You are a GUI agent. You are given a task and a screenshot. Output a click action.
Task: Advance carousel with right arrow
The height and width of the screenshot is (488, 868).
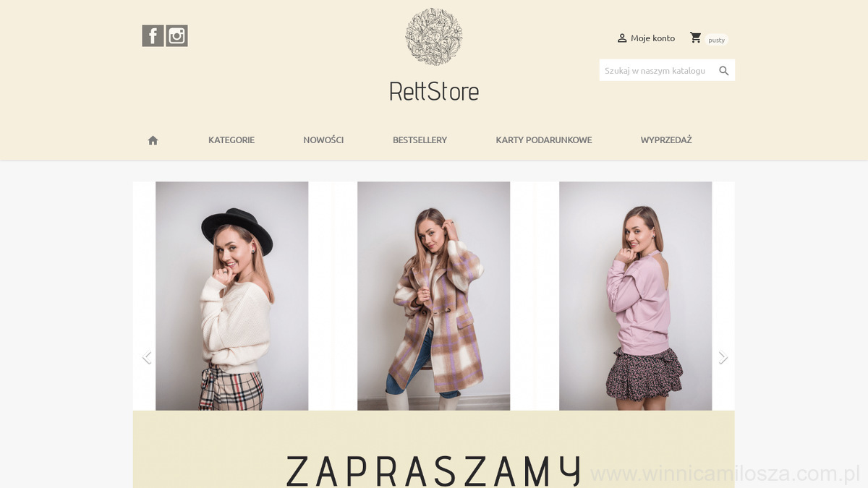(723, 357)
